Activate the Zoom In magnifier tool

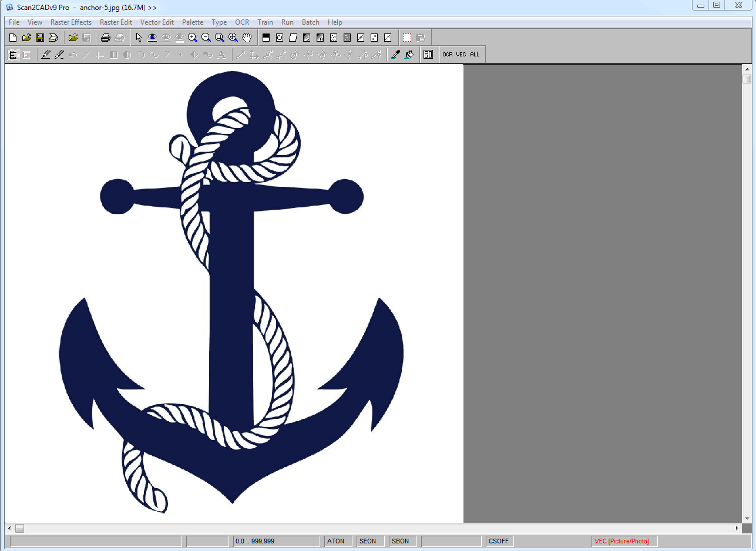(x=192, y=37)
